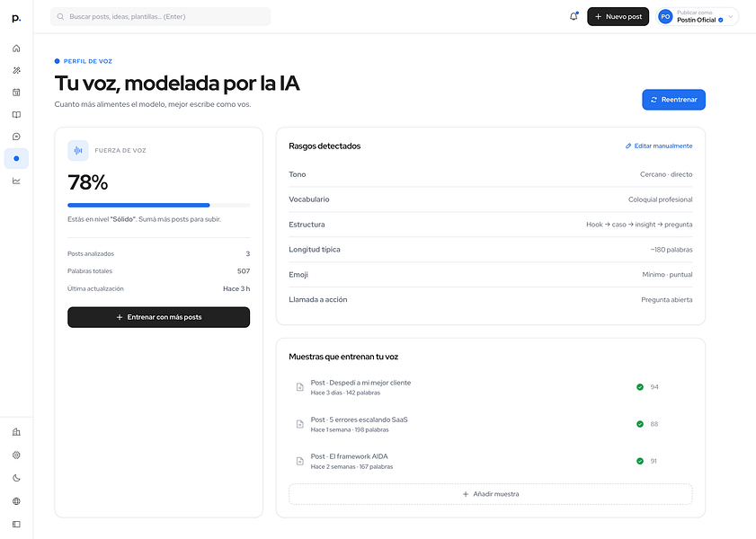Click the 'Pregunta abierta' value
Viewport: 756px width, 539px height.
click(x=667, y=300)
